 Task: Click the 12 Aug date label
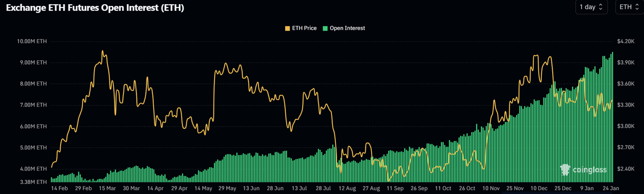tap(347, 189)
